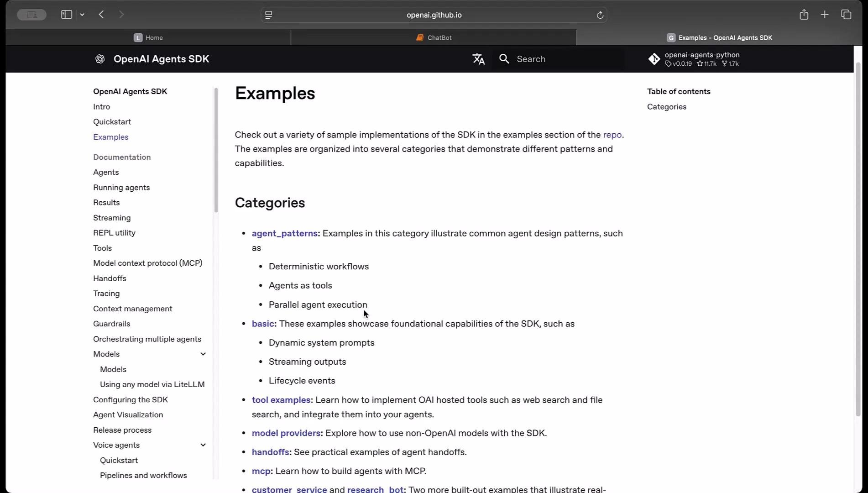Open Release process page
Screen dimensions: 868x493
(122, 430)
